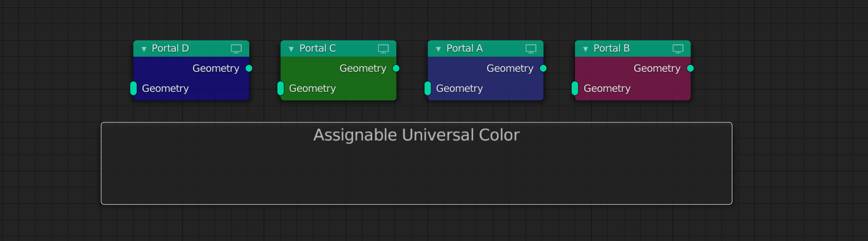868x241 pixels.
Task: Click Portal B Geometry output socket
Action: (x=690, y=68)
